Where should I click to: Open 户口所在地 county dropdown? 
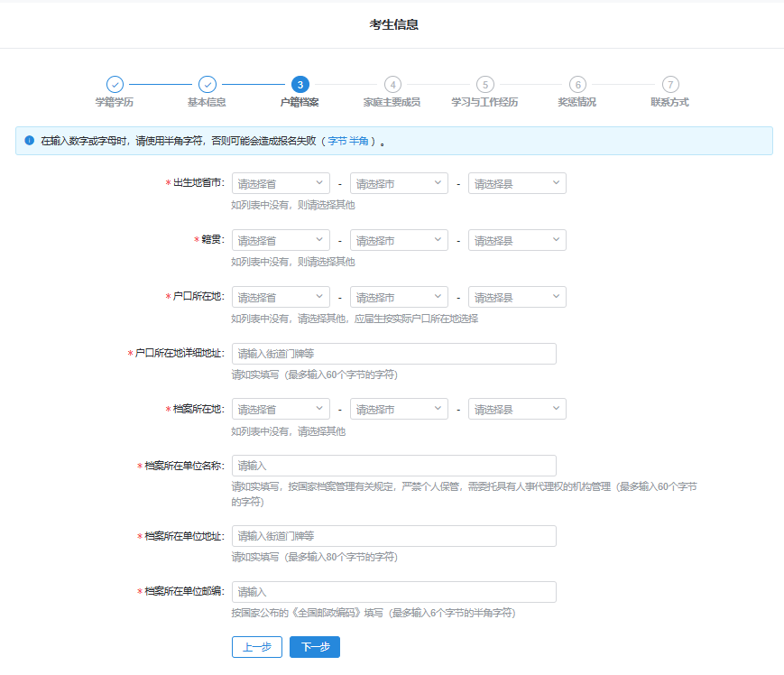click(517, 297)
